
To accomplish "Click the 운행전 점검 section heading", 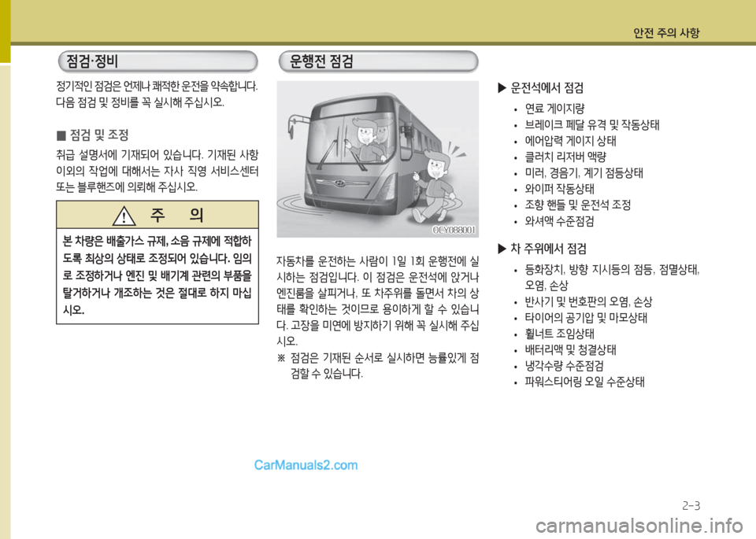I will tap(379, 61).
